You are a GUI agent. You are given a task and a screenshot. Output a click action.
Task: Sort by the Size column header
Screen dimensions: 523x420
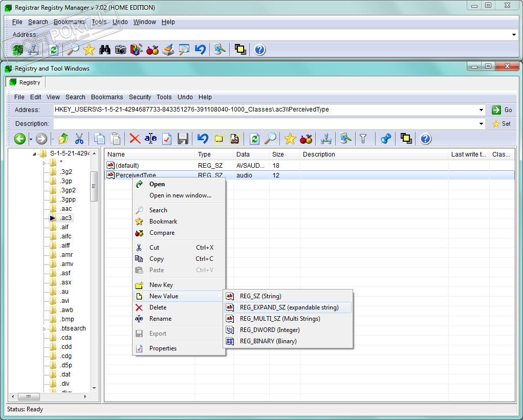point(284,154)
